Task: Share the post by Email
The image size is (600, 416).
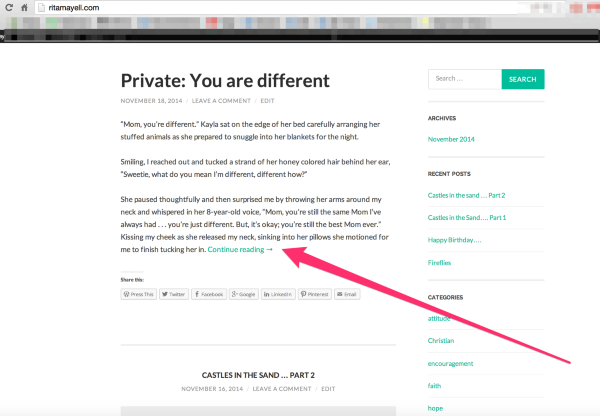Action: coord(347,295)
